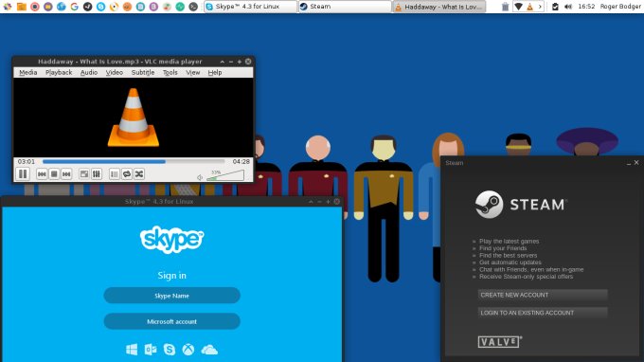Open the Subtitle menu in VLC

click(x=143, y=72)
